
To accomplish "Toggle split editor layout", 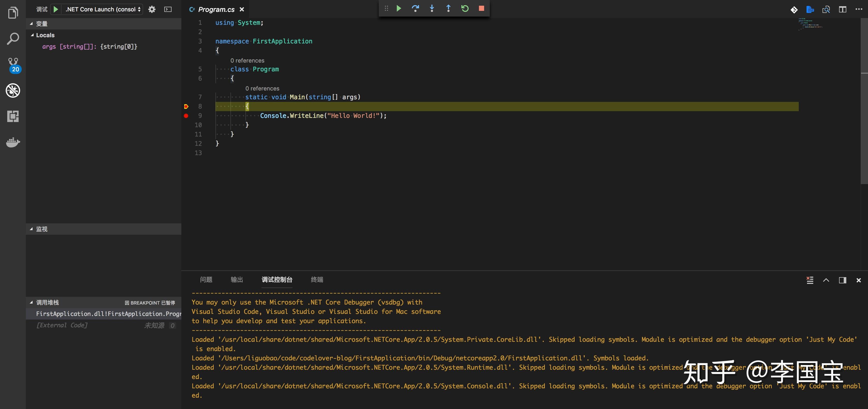I will coord(842,10).
